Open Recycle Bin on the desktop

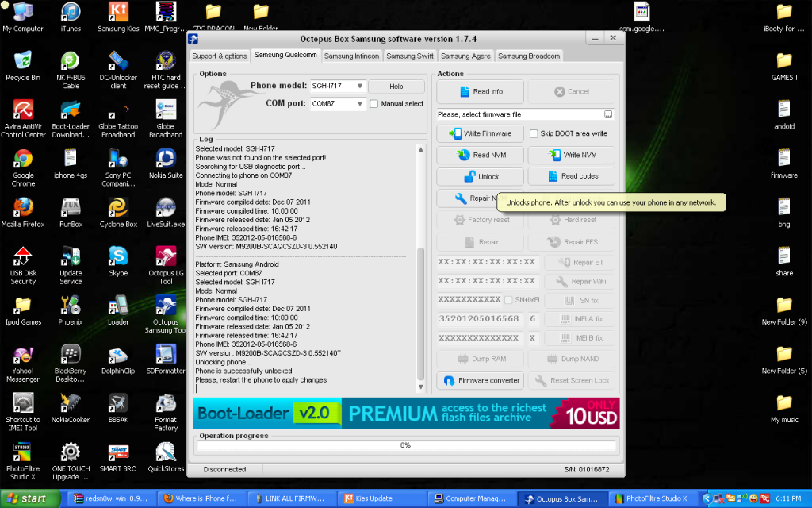pyautogui.click(x=23, y=66)
